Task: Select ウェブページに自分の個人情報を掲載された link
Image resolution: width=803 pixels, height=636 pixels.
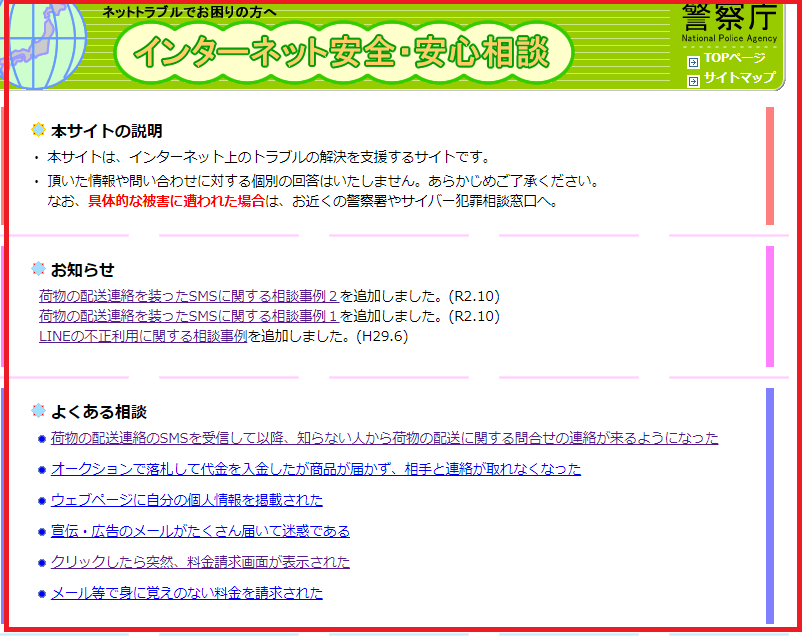Action: [187, 500]
